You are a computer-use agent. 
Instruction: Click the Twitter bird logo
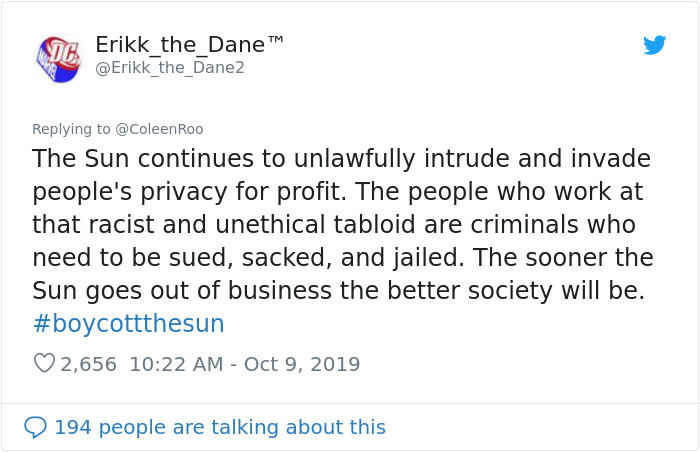[654, 45]
